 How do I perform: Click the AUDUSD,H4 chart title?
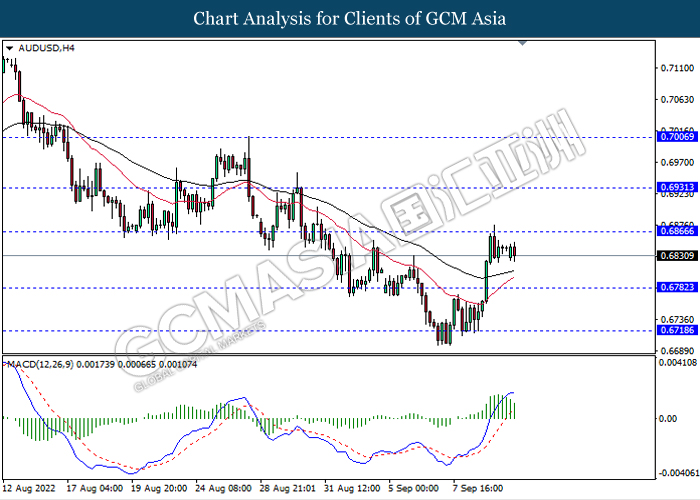coord(46,48)
